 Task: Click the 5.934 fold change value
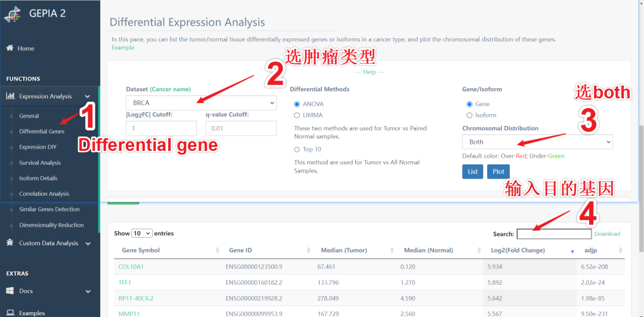pyautogui.click(x=494, y=267)
